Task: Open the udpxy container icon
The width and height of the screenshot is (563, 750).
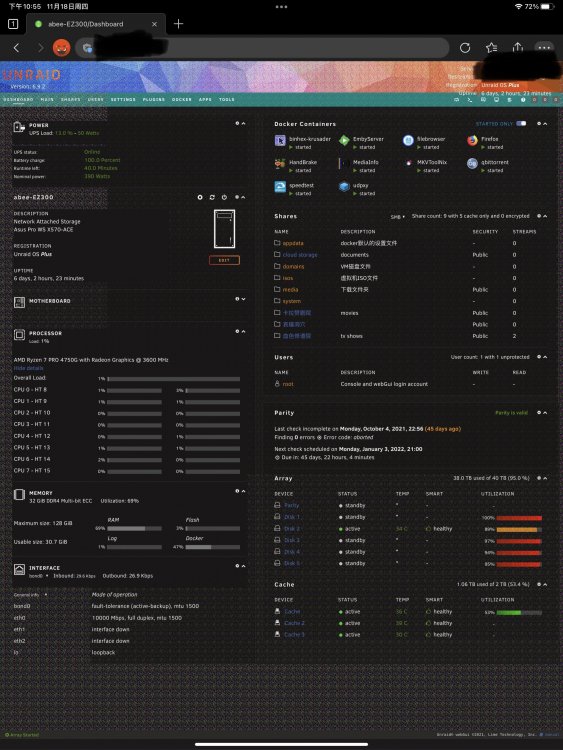Action: [344, 187]
